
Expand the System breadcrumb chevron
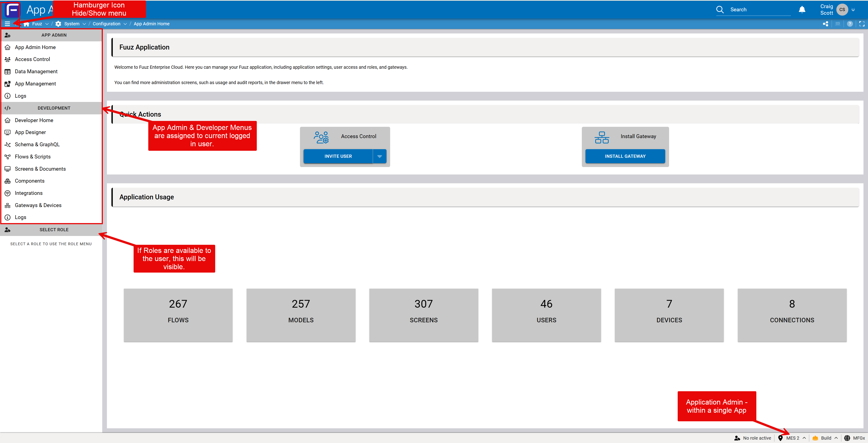(84, 24)
